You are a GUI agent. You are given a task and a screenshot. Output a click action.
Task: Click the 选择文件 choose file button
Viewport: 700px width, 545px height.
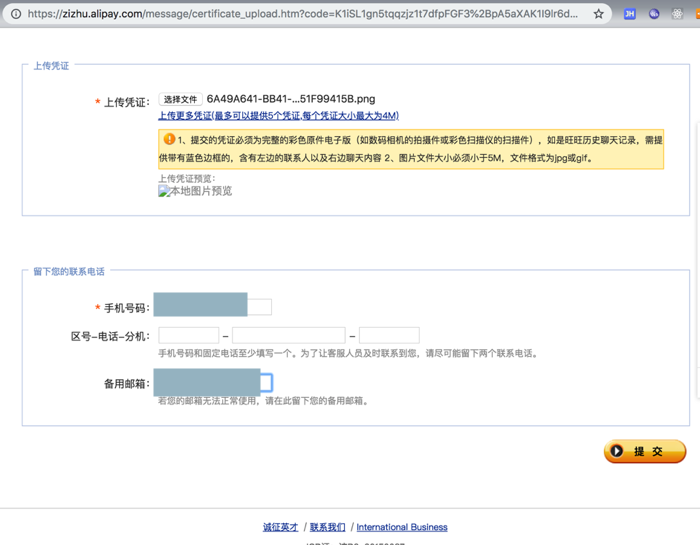point(180,99)
